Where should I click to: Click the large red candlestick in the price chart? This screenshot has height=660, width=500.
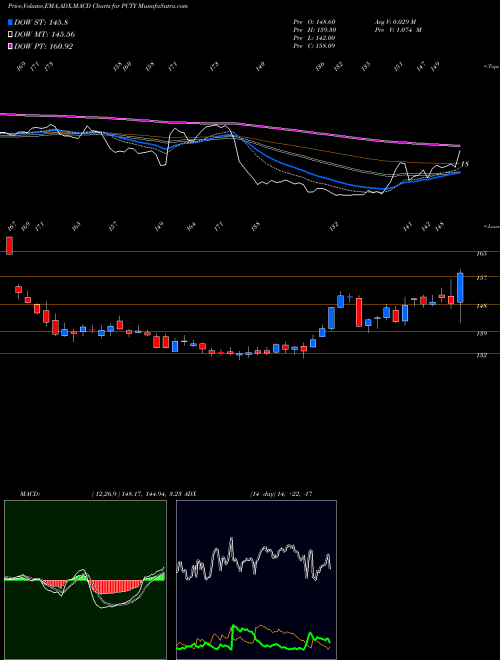[359, 312]
